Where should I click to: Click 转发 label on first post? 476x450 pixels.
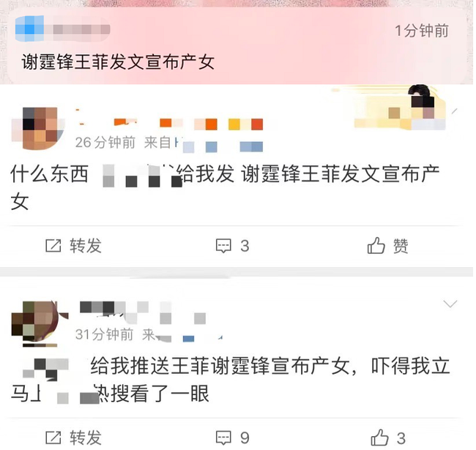(x=86, y=246)
